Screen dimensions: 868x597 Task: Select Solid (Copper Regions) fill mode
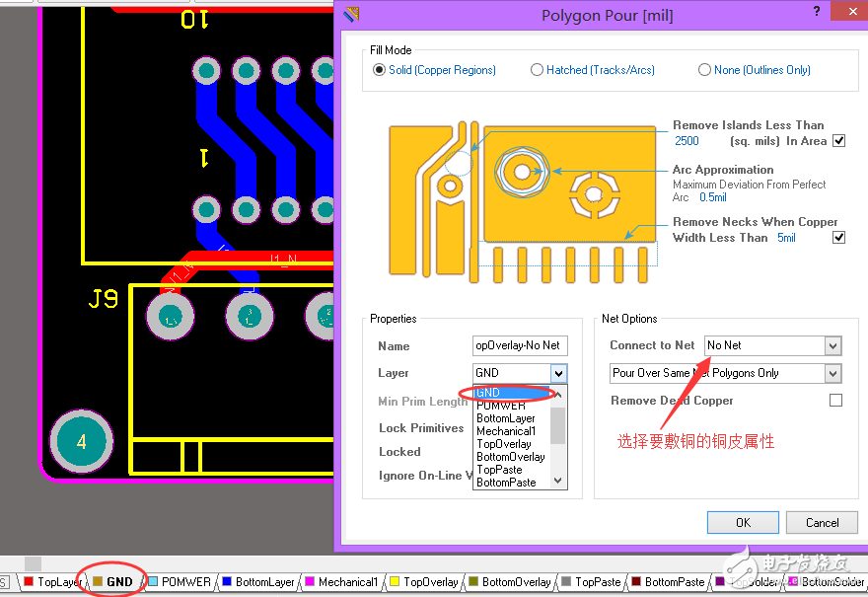[x=379, y=70]
